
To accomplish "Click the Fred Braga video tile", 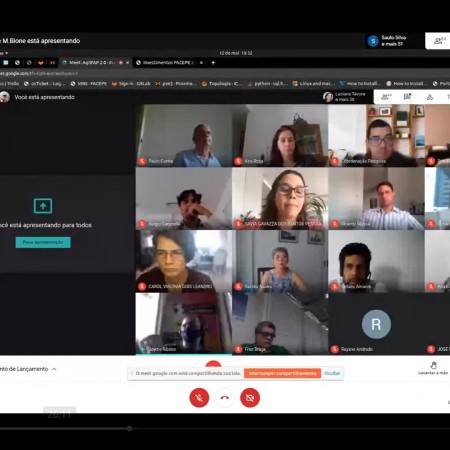I will click(280, 324).
